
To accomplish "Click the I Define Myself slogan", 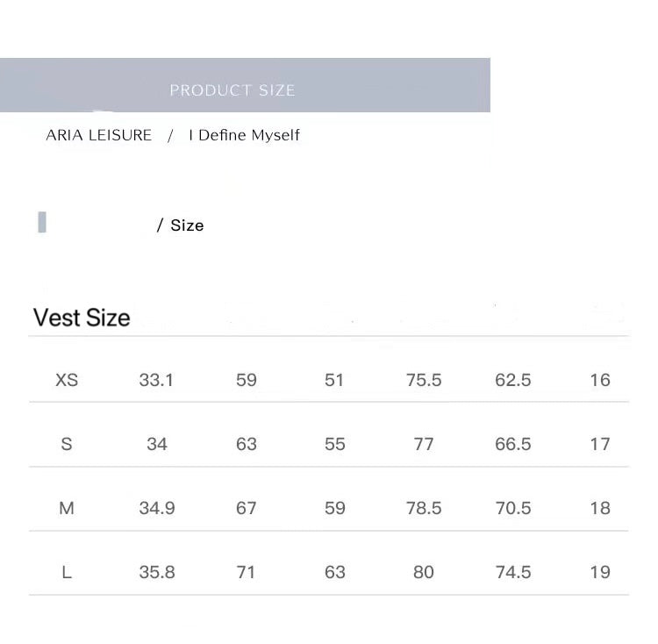I will coord(244,135).
